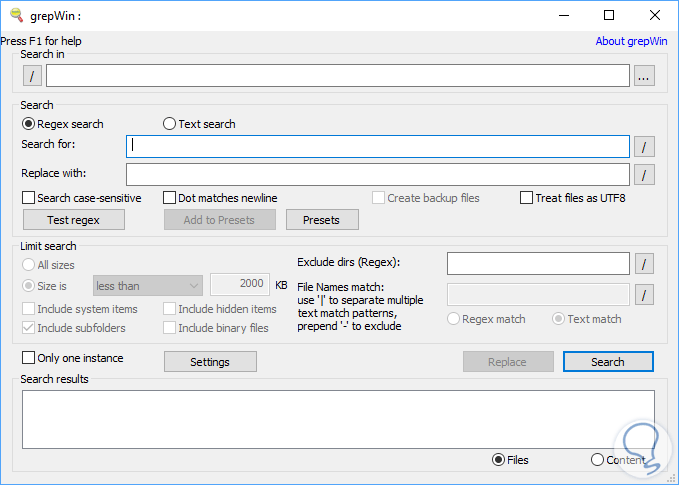Click the slash button beside File Names match
Image resolution: width=679 pixels, height=485 pixels.
[x=644, y=295]
